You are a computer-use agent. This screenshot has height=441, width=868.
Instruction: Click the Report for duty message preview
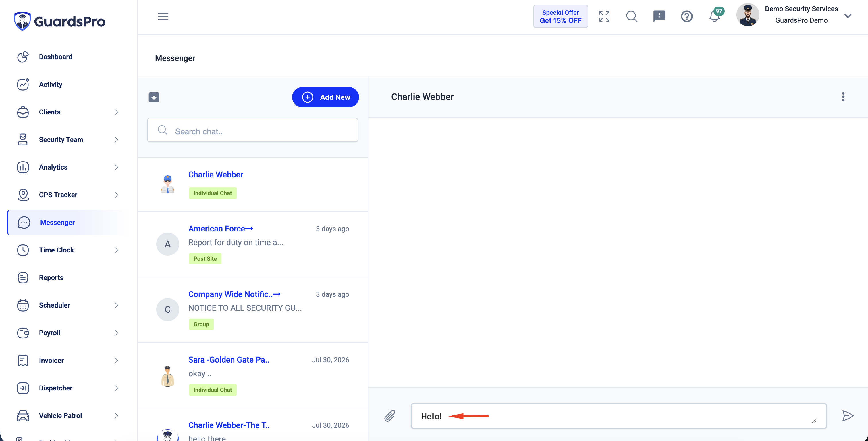click(x=236, y=242)
